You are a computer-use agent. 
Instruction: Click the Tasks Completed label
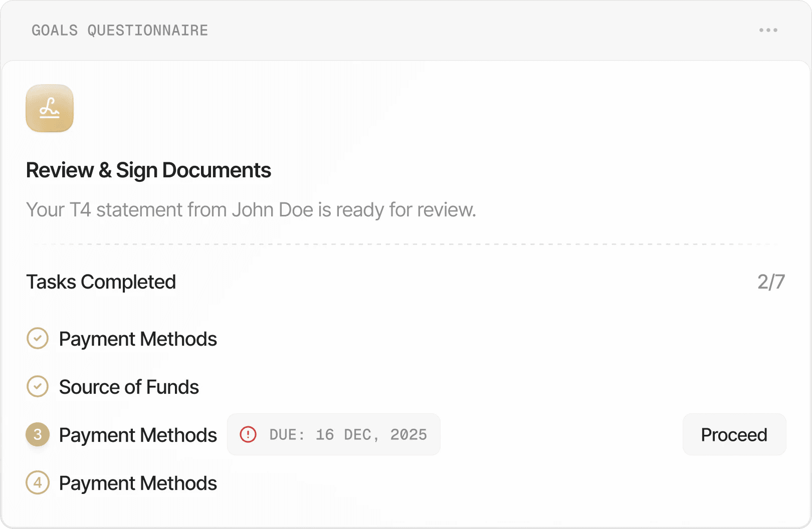[101, 282]
